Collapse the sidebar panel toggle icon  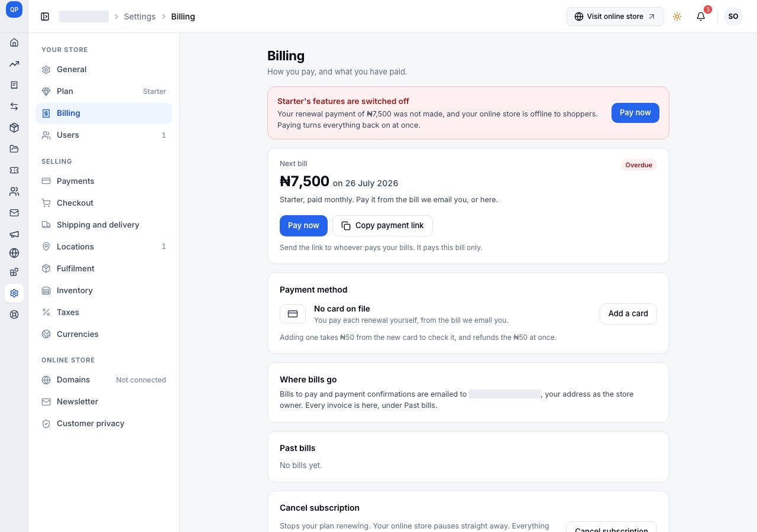coord(45,17)
